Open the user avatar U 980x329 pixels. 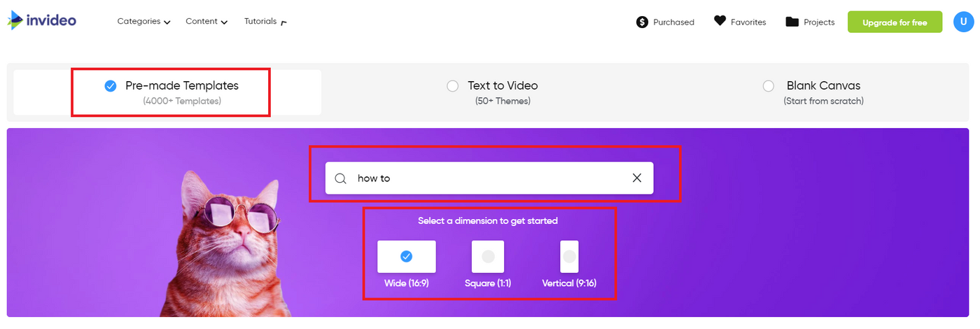[964, 22]
